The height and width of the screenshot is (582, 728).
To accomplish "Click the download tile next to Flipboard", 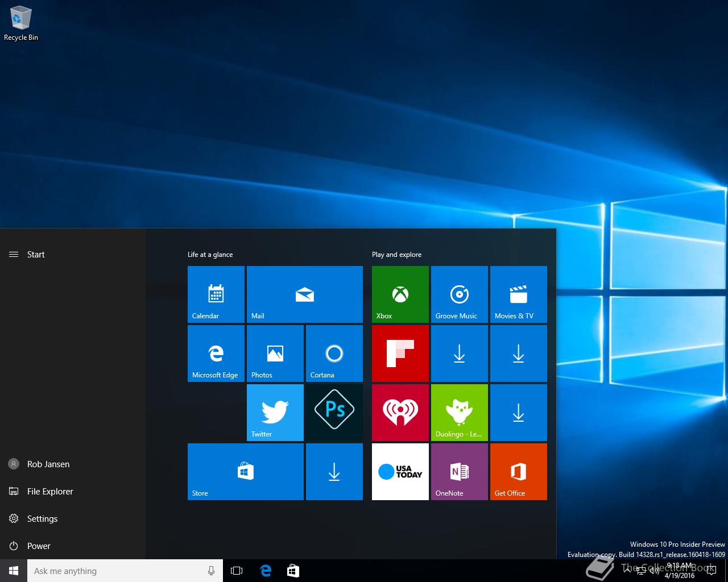I will tap(460, 354).
